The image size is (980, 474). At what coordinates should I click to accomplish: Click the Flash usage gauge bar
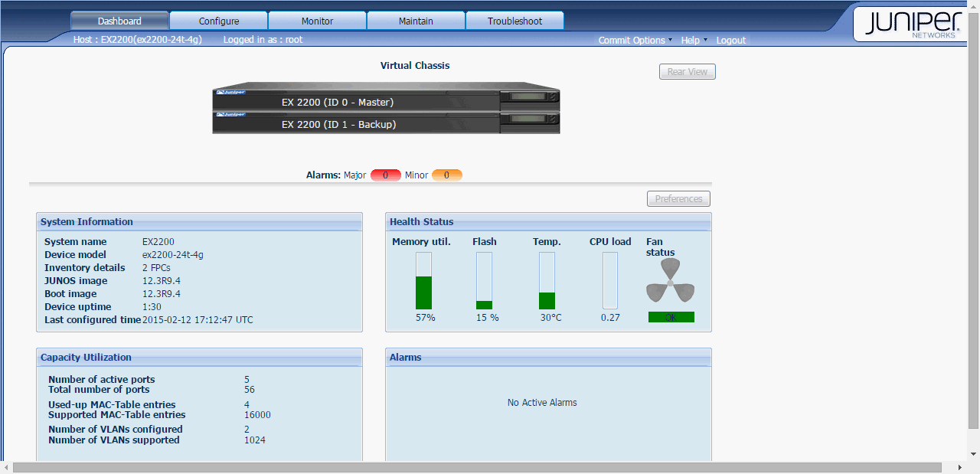click(484, 281)
